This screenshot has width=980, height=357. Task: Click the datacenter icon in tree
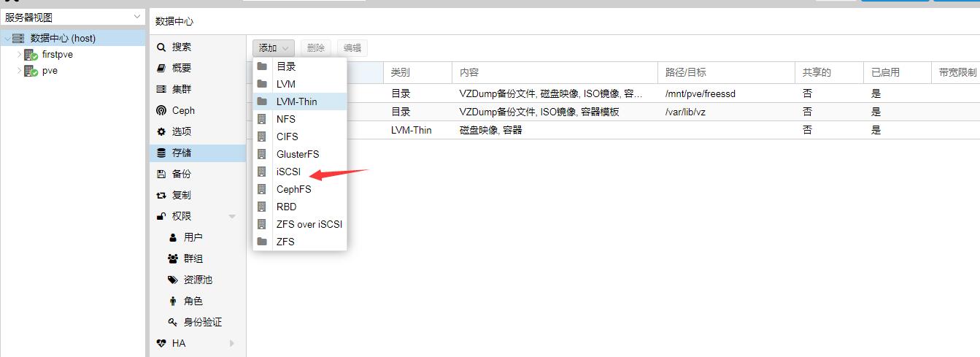(18, 38)
